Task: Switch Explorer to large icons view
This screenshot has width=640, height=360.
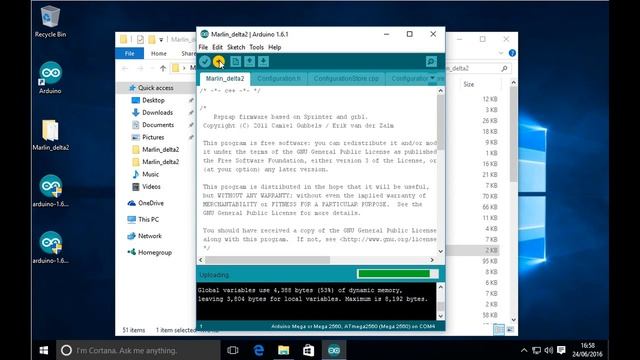Action: pos(510,329)
